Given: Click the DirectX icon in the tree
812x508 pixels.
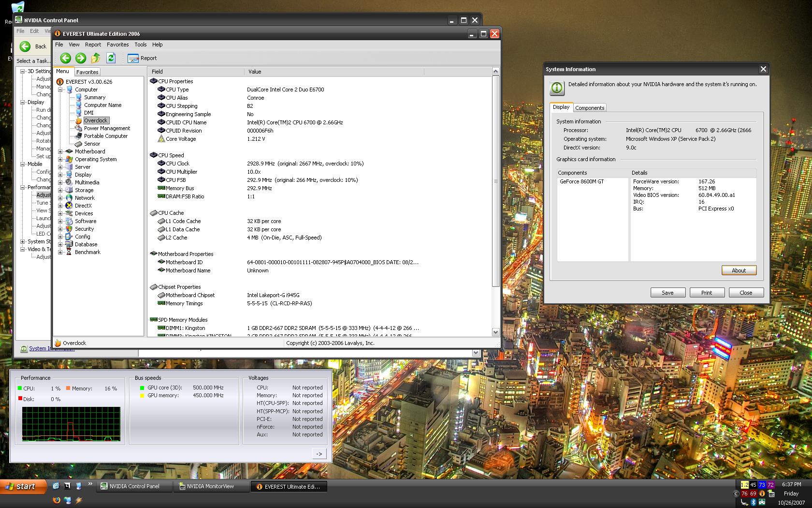Looking at the screenshot, I should [69, 206].
